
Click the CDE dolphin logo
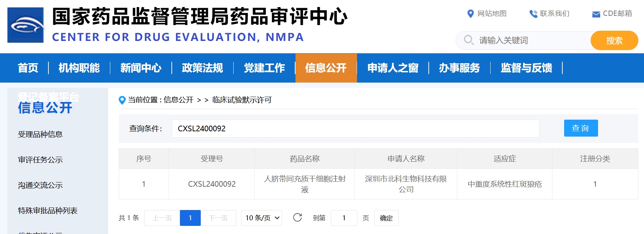25,25
